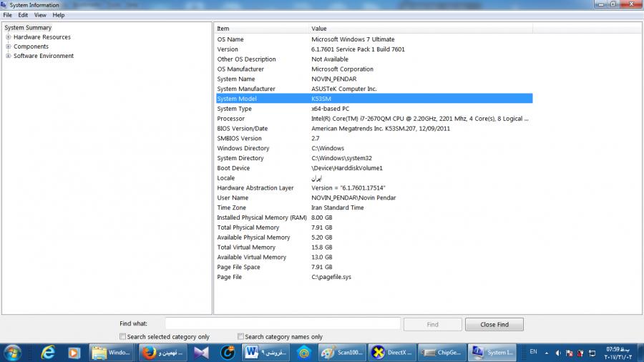The image size is (644, 362).
Task: Select the Software Environment tree label
Action: (44, 56)
